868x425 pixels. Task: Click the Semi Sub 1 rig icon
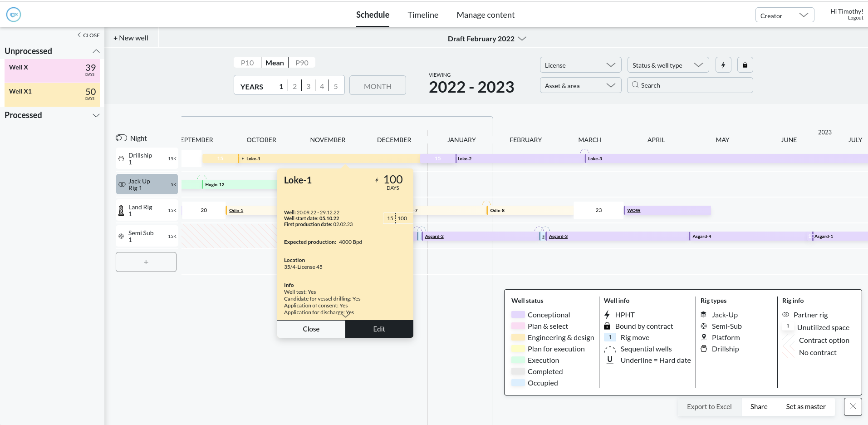121,236
